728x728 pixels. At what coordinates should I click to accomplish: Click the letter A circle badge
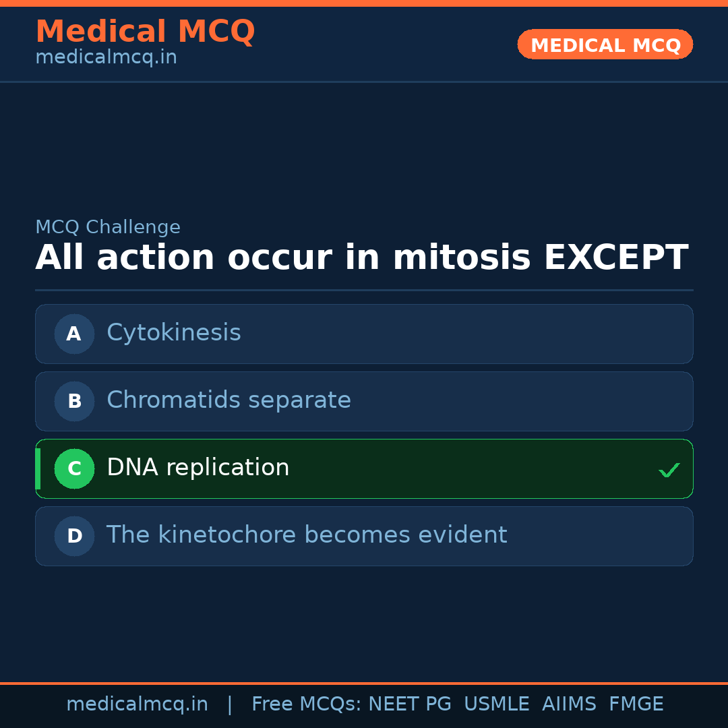[x=74, y=334]
